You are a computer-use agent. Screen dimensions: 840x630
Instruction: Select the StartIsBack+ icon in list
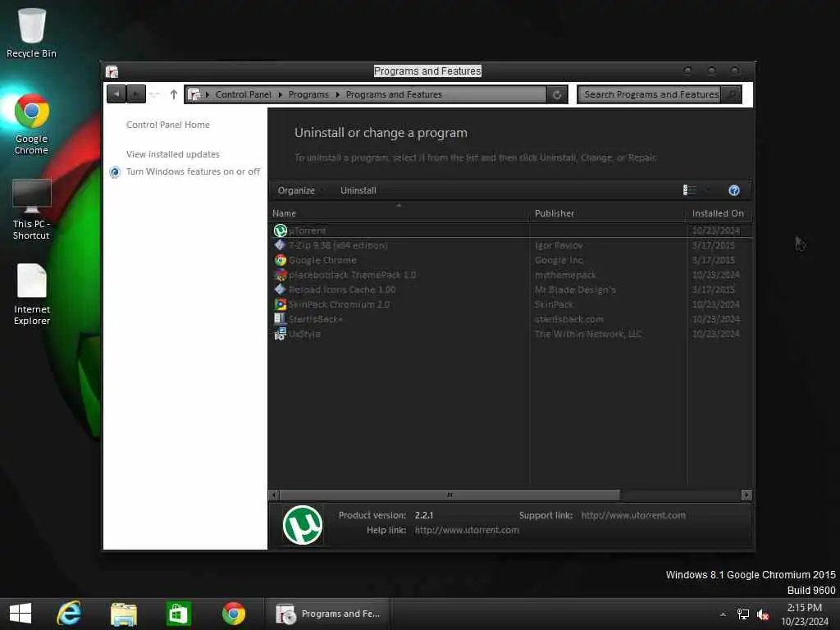(281, 319)
